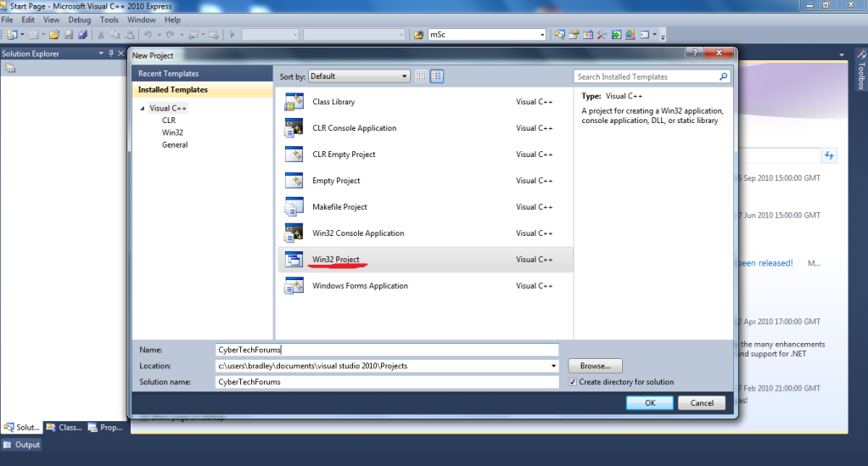Viewport: 868px width, 466px height.
Task: Switch to the Class View tab
Action: [64, 428]
